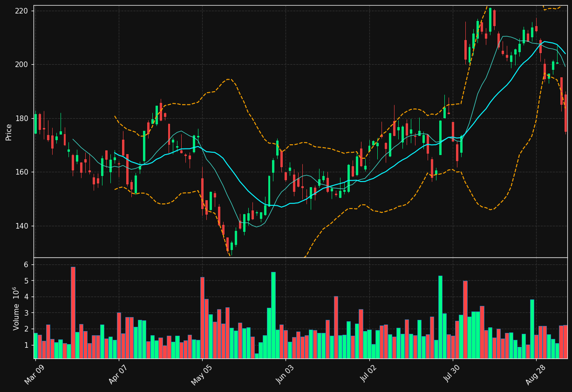Click the 5 tick on volume axis

point(27,281)
